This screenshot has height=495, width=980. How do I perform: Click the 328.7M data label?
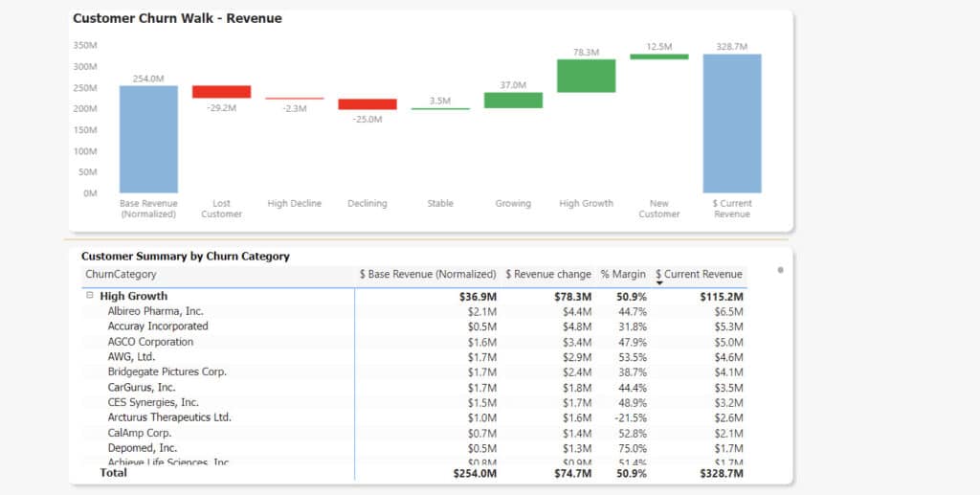(732, 47)
